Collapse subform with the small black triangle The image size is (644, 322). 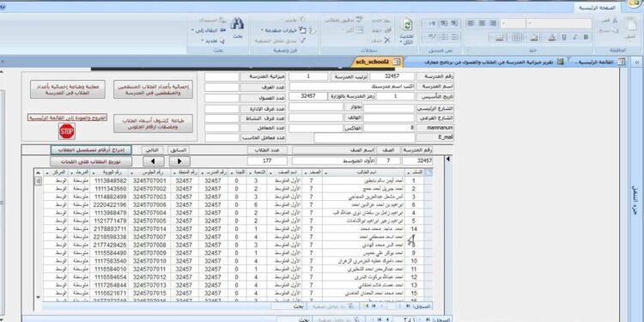click(447, 159)
